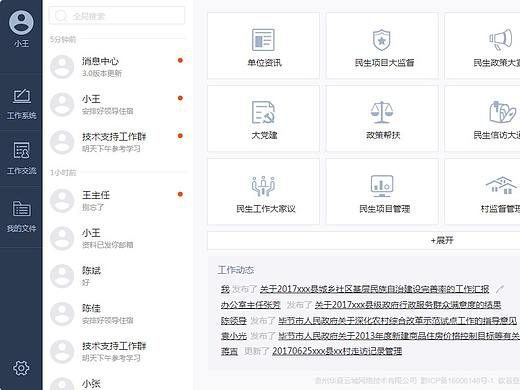
Task: Open the 工作交流 sidebar section
Action: 21,158
